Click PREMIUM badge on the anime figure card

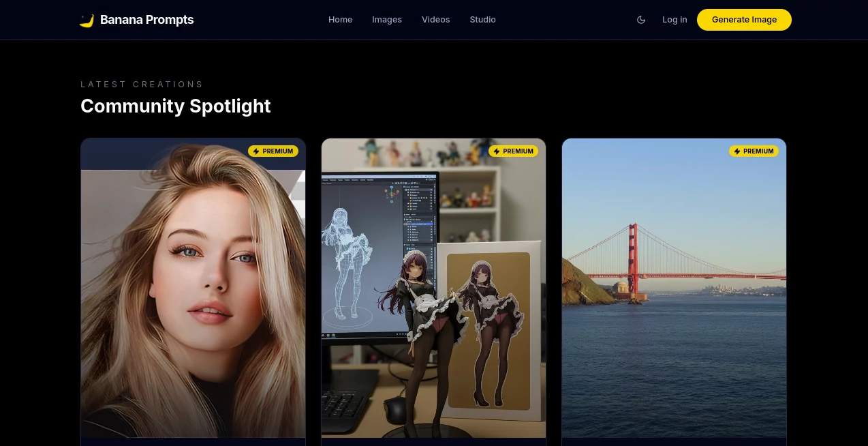point(514,151)
